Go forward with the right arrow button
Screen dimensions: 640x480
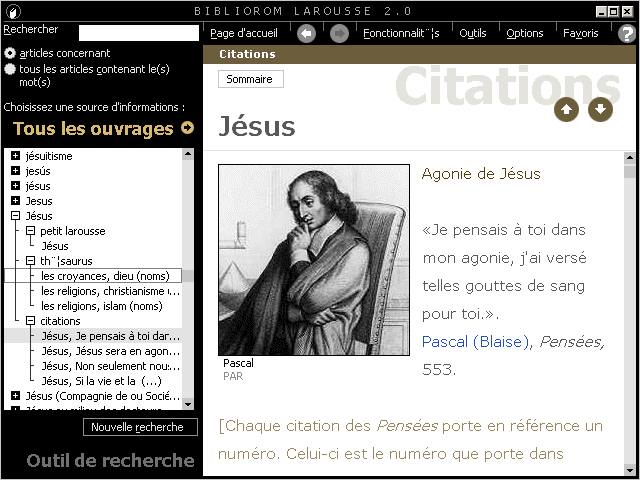pyautogui.click(x=339, y=33)
